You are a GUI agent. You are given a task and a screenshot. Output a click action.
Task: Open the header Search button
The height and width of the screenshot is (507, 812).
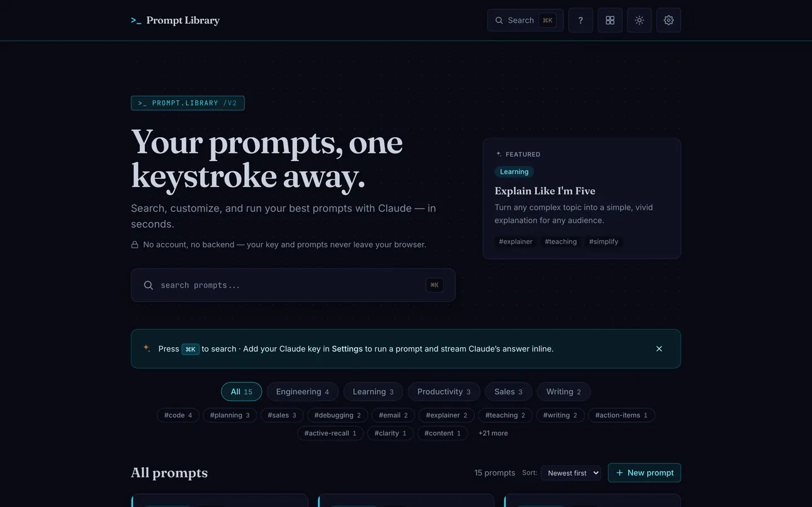tap(525, 20)
